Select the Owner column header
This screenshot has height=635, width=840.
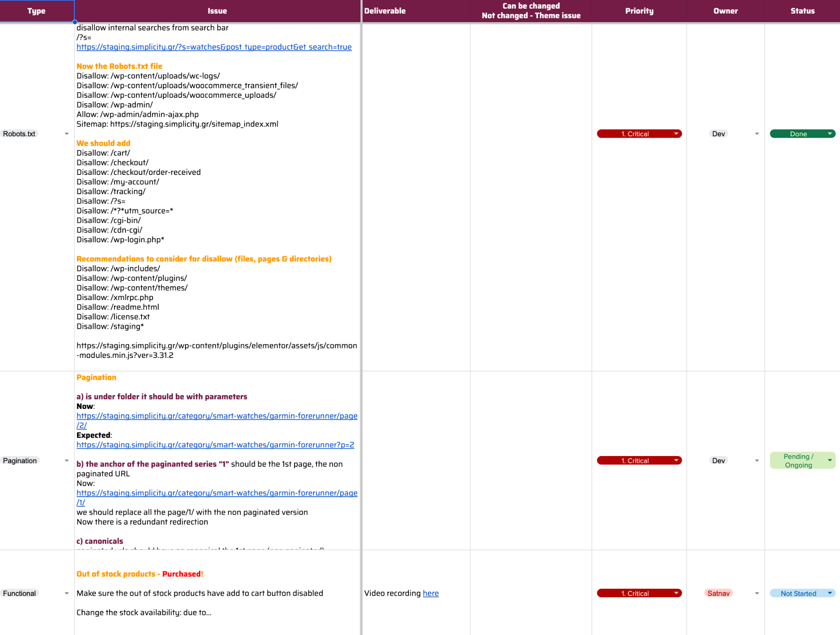point(725,11)
